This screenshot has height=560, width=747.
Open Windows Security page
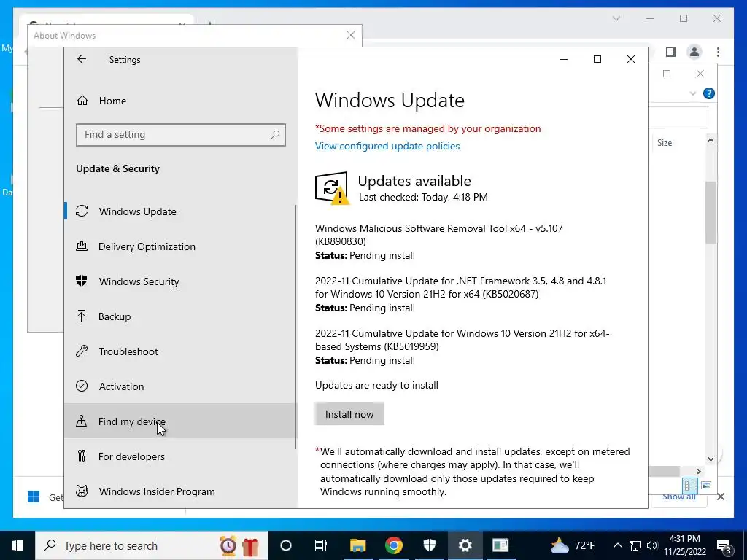click(181, 281)
